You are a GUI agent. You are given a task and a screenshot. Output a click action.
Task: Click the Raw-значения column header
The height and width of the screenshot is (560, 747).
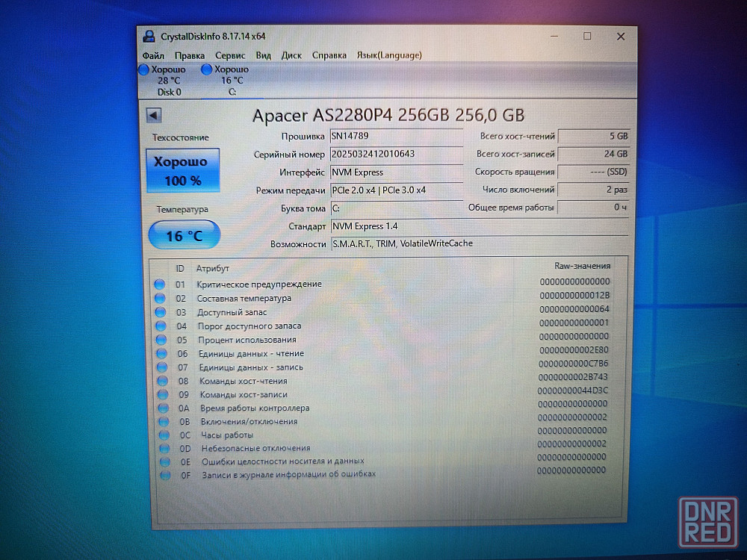point(582,266)
